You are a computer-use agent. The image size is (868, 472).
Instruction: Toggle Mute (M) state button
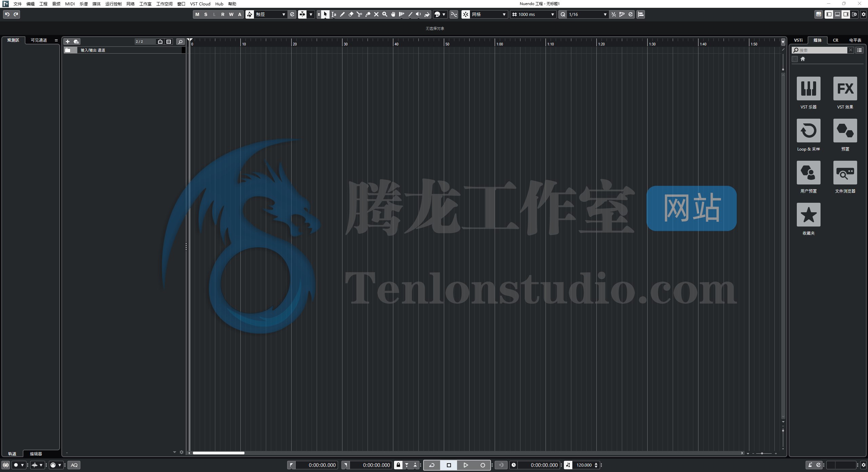pyautogui.click(x=197, y=14)
